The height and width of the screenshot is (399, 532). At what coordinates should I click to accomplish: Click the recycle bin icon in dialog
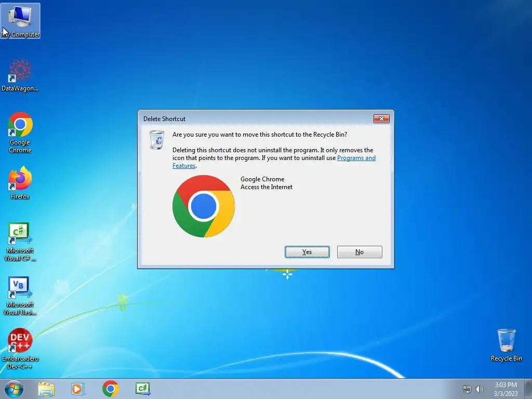point(157,140)
